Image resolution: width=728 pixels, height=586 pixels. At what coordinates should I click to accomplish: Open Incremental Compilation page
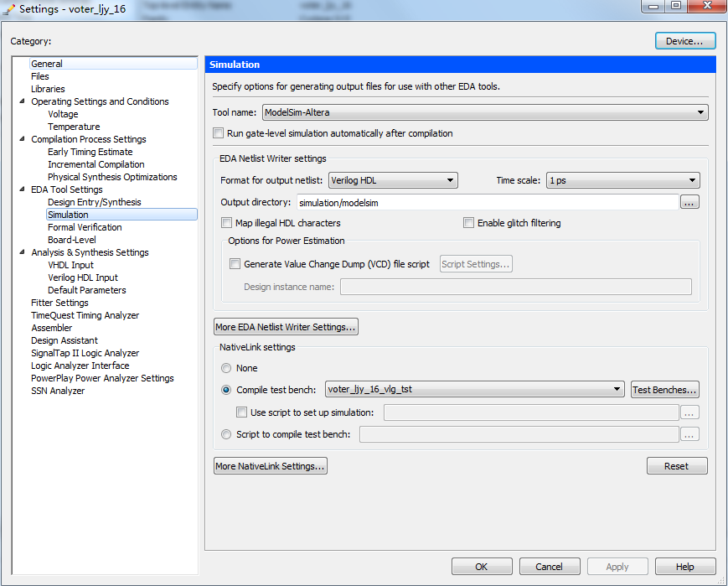point(96,164)
